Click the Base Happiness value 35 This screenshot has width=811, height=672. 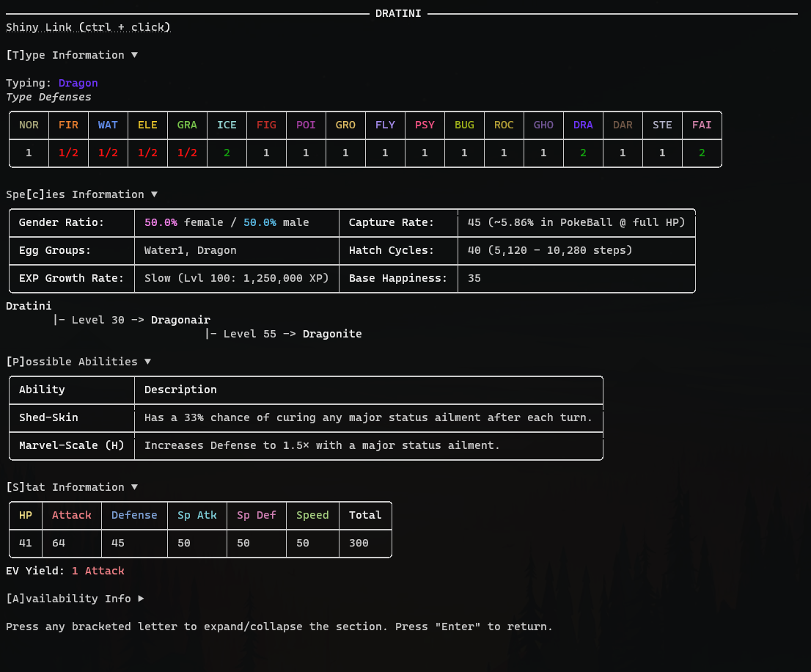coord(474,278)
